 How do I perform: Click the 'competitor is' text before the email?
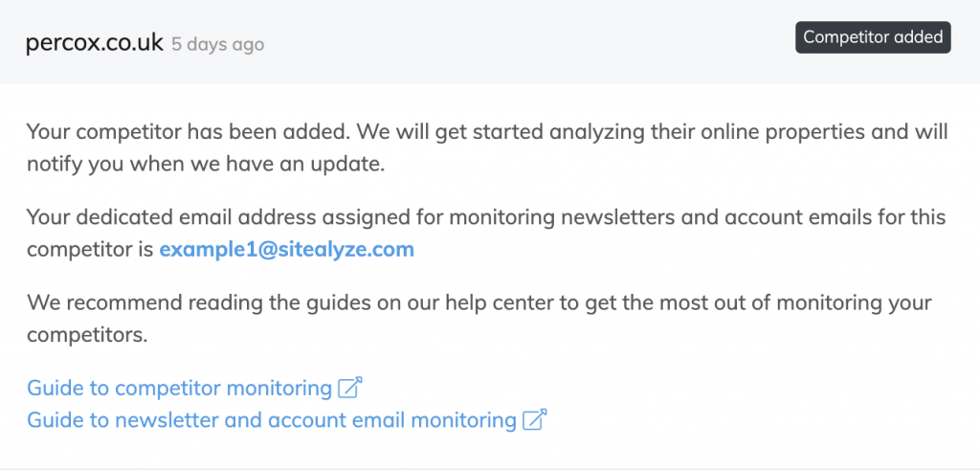[89, 250]
